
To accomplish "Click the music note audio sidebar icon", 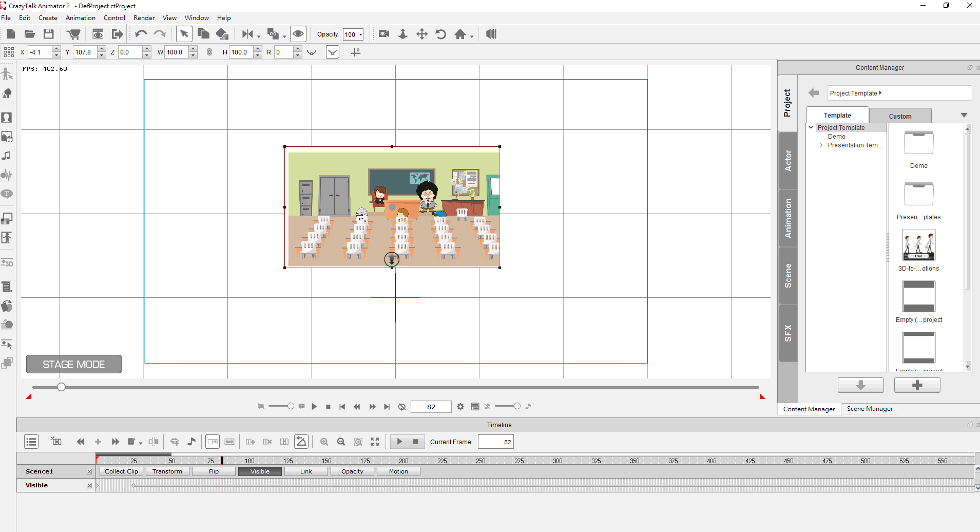I will click(7, 156).
